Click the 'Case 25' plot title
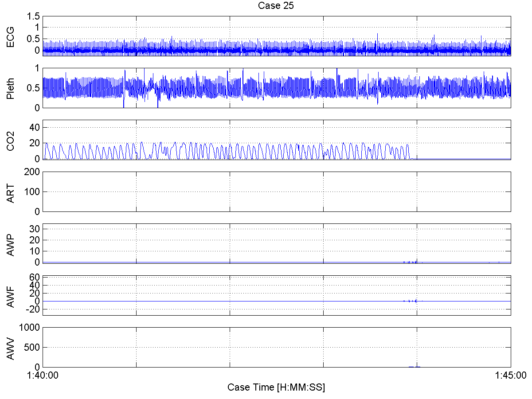532x399 pixels. (277, 6)
